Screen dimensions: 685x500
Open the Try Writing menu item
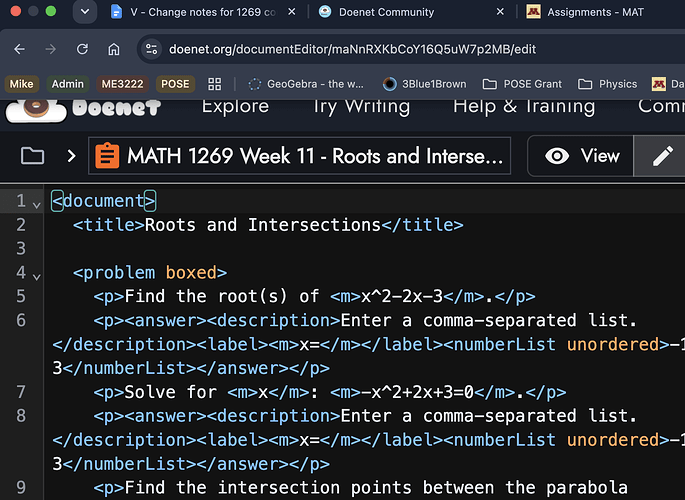click(361, 107)
